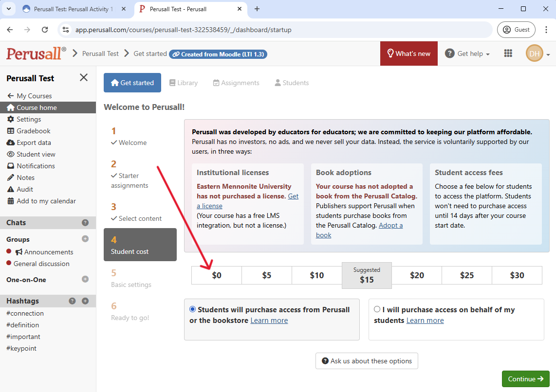Close the Perusall Test sidebar with X
This screenshot has height=392, width=556.
pyautogui.click(x=84, y=78)
